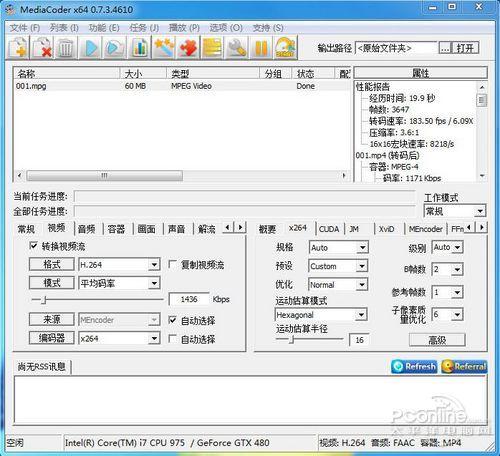Click the 属性 properties panel header
The height and width of the screenshot is (456, 500).
click(x=421, y=73)
